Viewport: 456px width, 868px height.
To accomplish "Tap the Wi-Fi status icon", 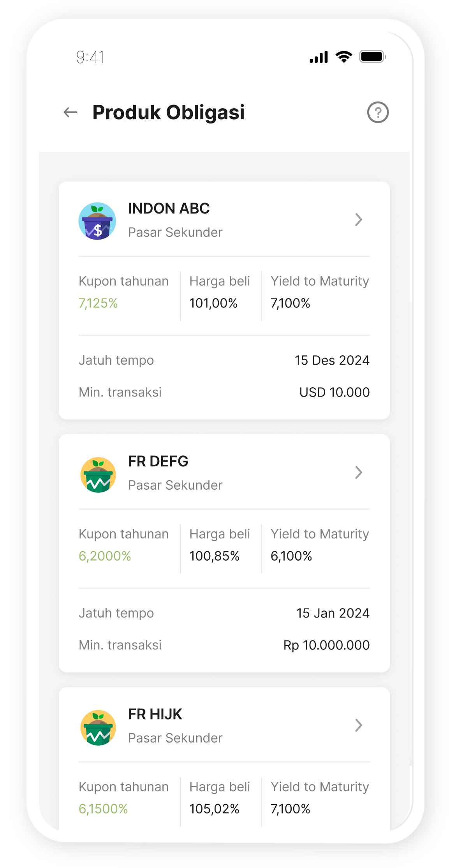I will coord(344,57).
